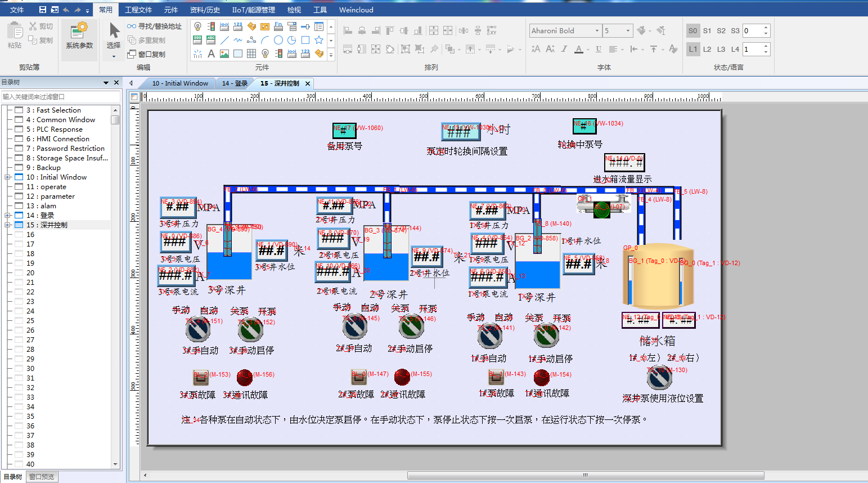Switch to state S1
The height and width of the screenshot is (483, 868).
tap(707, 31)
